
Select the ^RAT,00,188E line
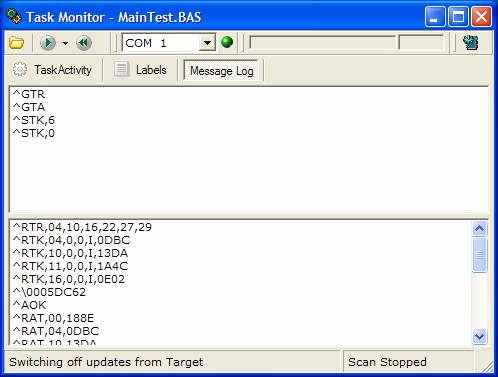tap(53, 318)
